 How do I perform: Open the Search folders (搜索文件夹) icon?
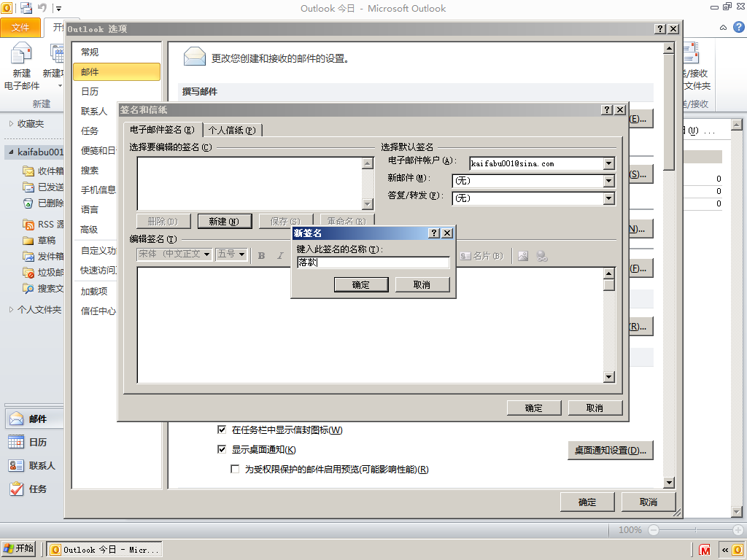click(x=28, y=289)
